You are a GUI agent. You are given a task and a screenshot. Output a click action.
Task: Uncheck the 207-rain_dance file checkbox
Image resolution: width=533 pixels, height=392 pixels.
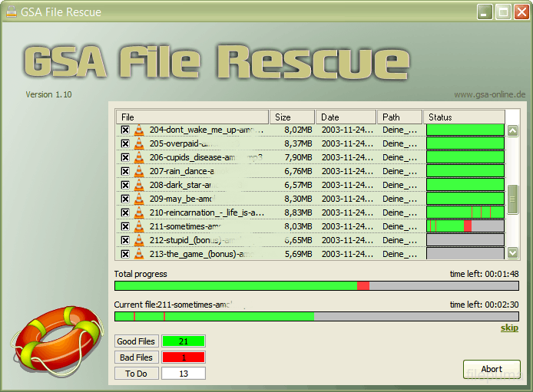point(124,171)
